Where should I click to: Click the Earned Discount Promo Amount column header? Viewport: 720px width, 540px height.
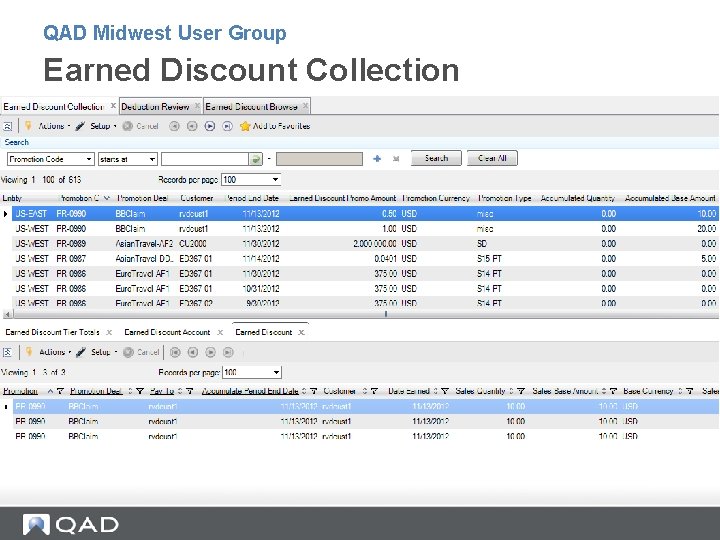click(343, 198)
